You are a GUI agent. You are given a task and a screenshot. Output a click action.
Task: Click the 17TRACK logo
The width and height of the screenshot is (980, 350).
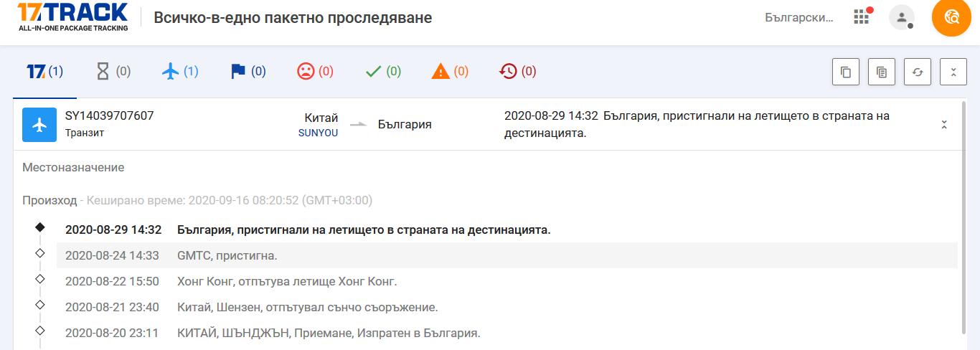[x=72, y=17]
